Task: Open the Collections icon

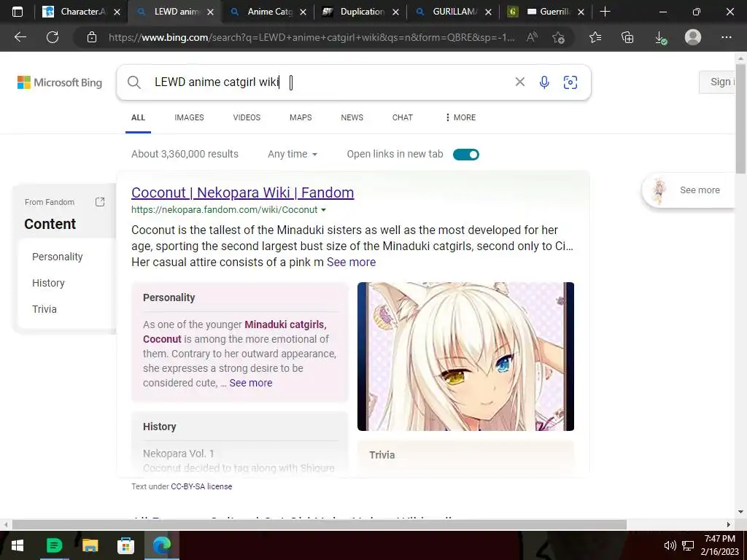Action: [627, 37]
